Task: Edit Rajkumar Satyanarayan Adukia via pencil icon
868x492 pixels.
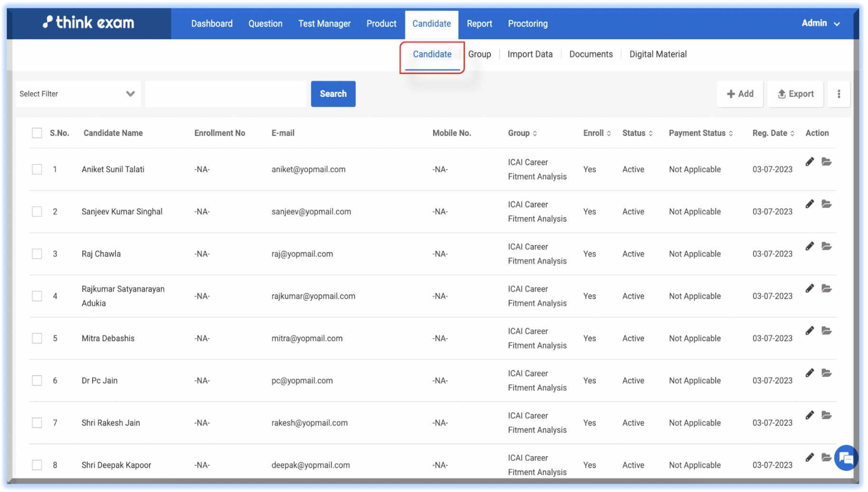Action: (810, 289)
